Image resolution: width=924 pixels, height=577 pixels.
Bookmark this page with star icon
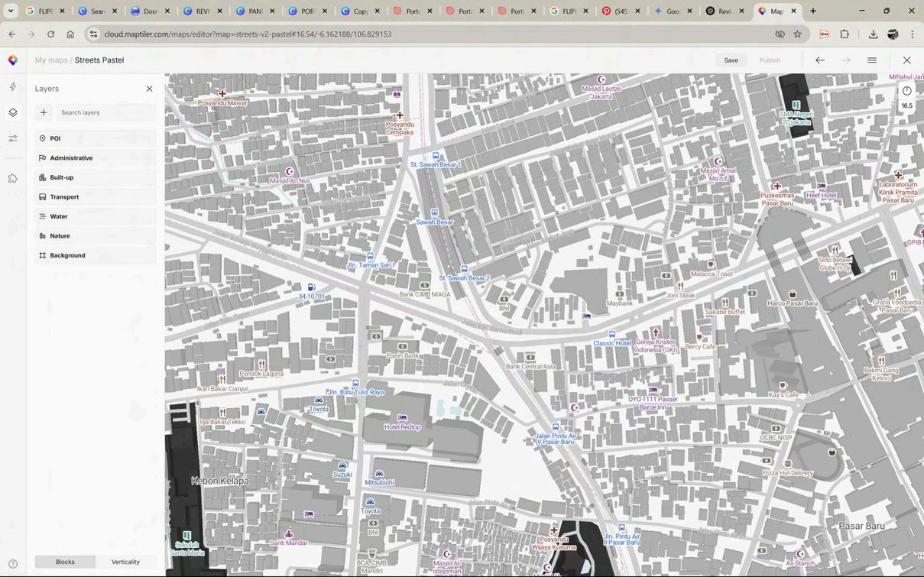pyautogui.click(x=797, y=34)
